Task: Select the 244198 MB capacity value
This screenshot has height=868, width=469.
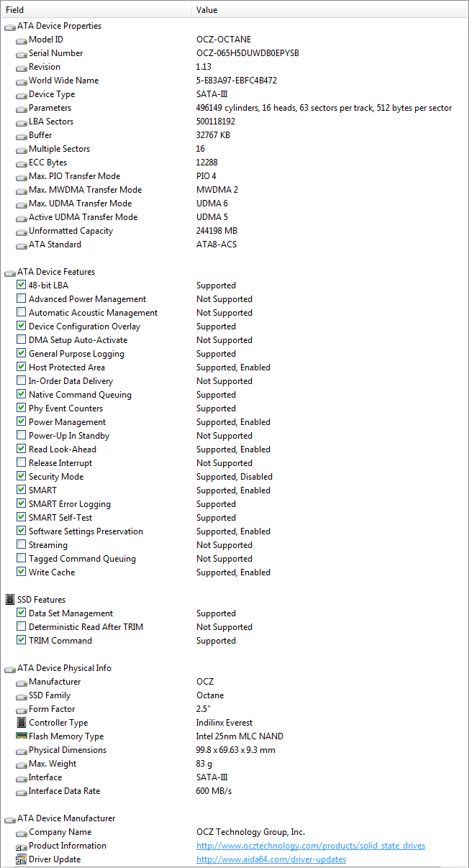Action: point(217,231)
